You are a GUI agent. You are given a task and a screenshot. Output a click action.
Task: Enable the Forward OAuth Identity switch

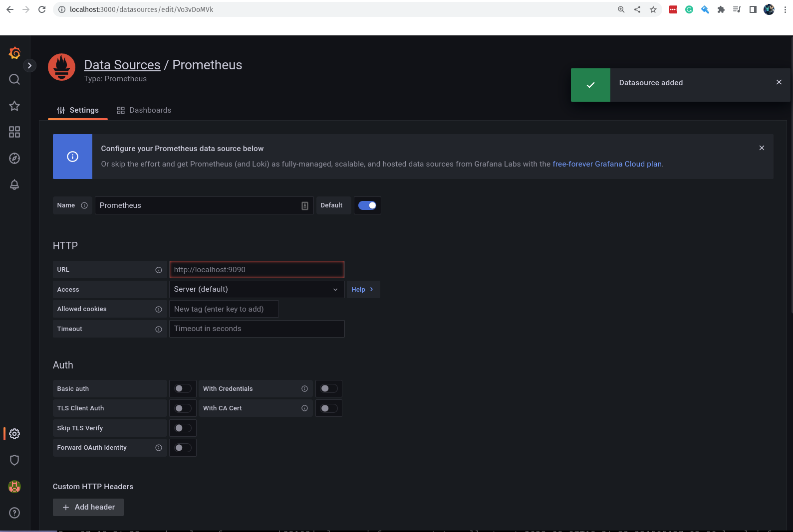(x=183, y=448)
